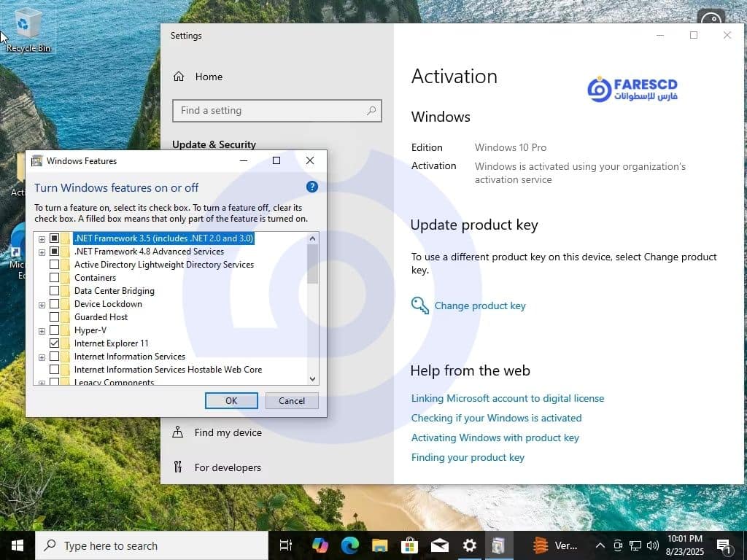Viewport: 747px width, 560px height.
Task: Click the For developers tools icon
Action: point(178,467)
